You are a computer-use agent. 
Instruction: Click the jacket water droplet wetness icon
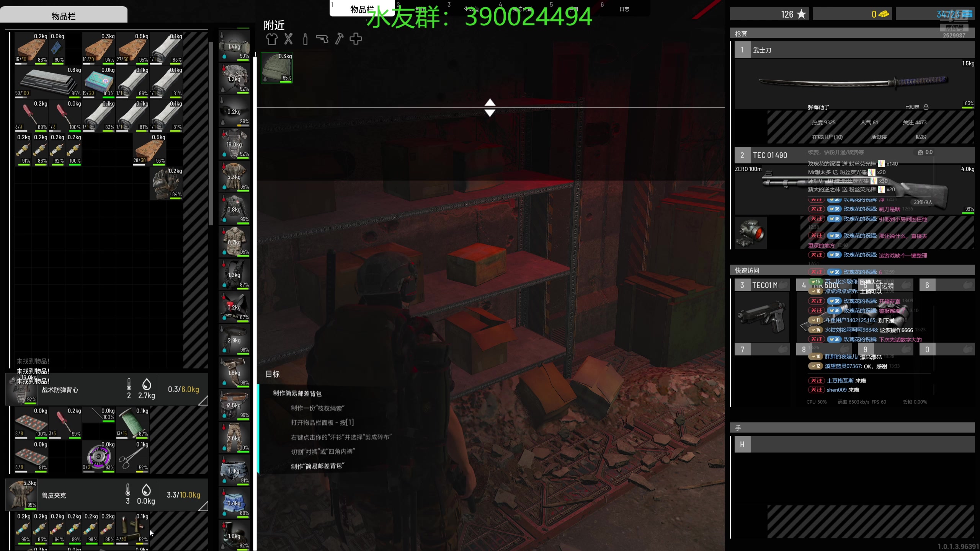click(146, 490)
